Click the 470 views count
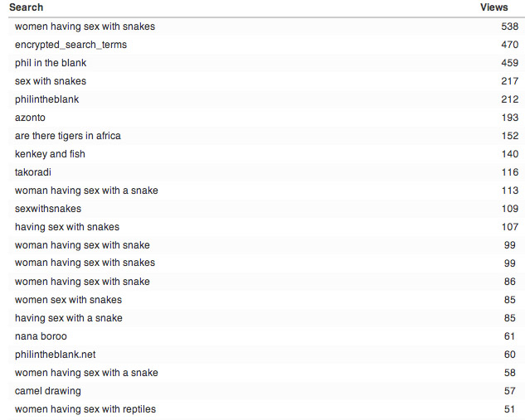Screen dimensions: 525x420 click(x=509, y=45)
